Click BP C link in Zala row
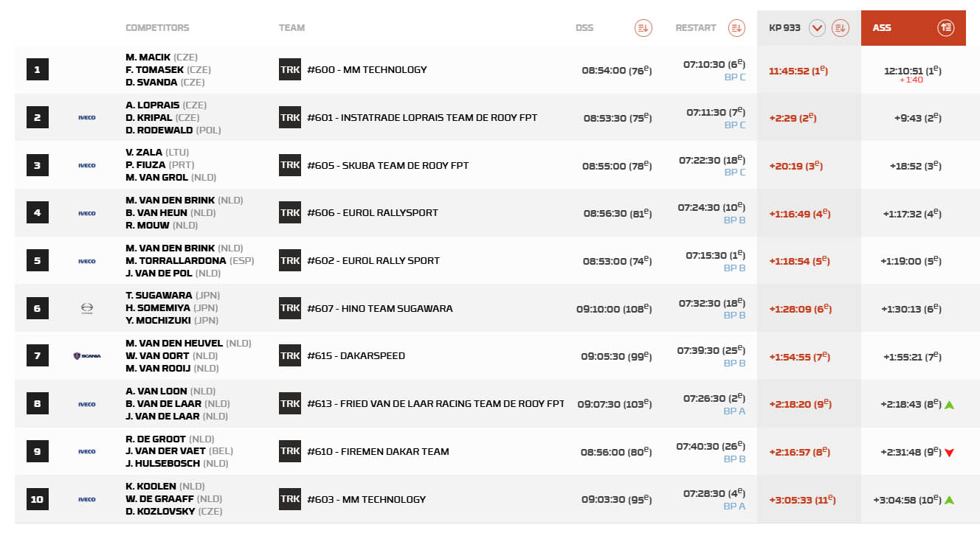This screenshot has height=536, width=980. [735, 173]
